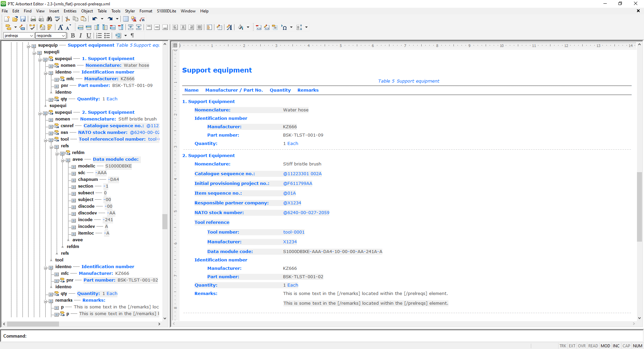Open Find dialog with the binoculars icon
644x349 pixels.
click(x=49, y=19)
